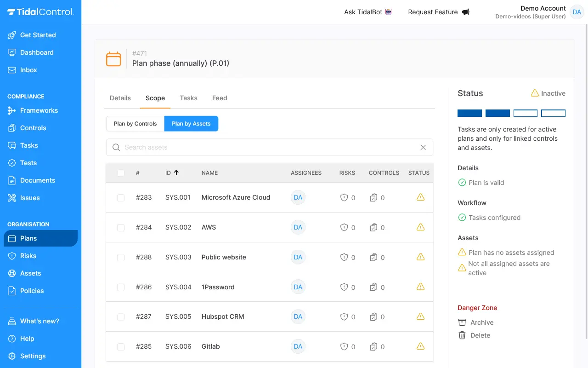Click the warning status icon for AWS
This screenshot has height=368, width=588.
point(420,227)
